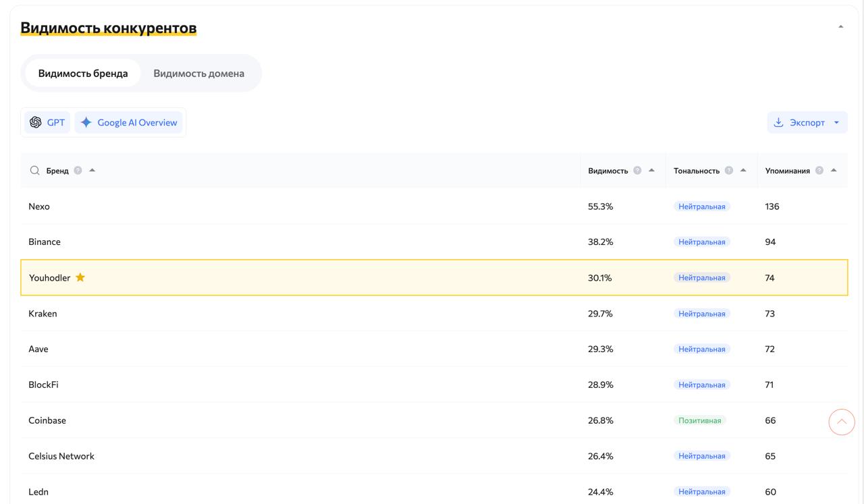The width and height of the screenshot is (864, 504).
Task: Switch to Видимость домена tab
Action: pyautogui.click(x=198, y=73)
